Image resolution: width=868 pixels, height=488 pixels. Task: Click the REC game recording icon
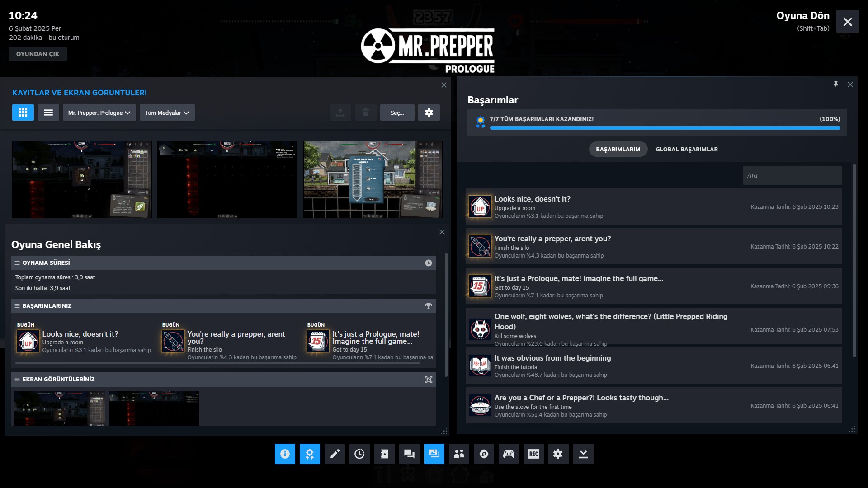point(533,454)
